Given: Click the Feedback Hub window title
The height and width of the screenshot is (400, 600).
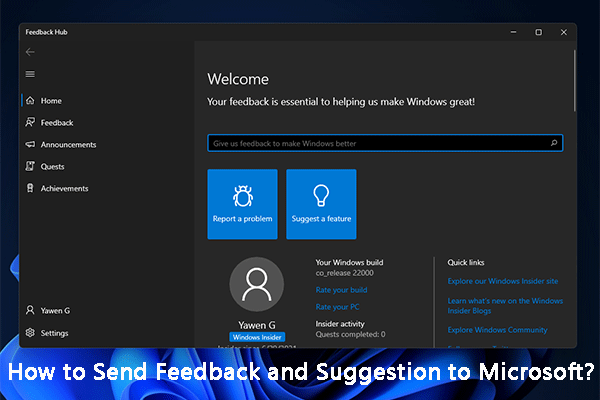Looking at the screenshot, I should (x=46, y=32).
